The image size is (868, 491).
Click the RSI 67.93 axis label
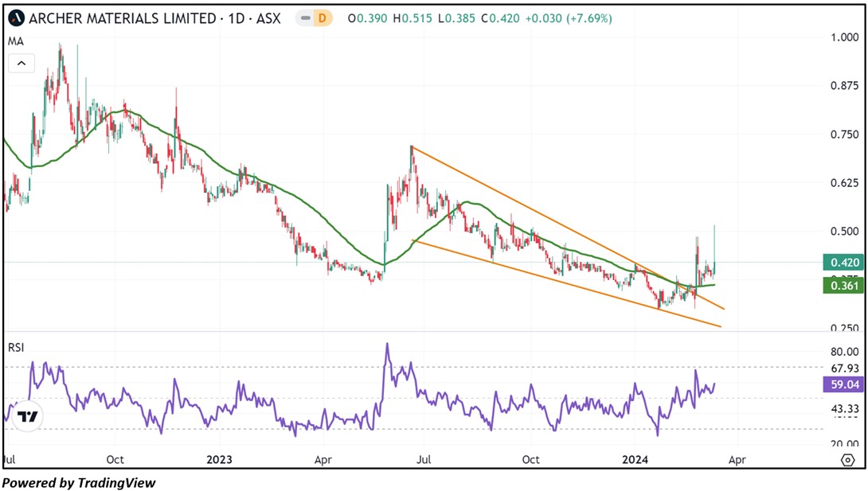click(845, 368)
